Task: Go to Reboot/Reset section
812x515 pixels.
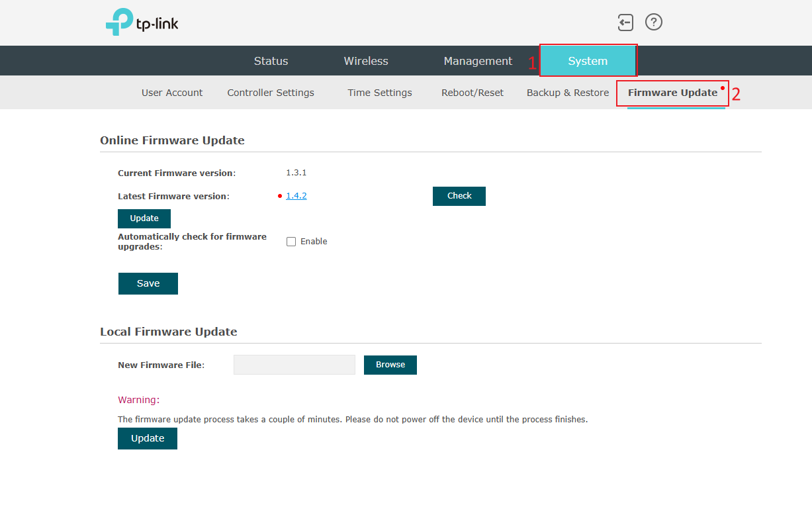Action: coord(473,93)
